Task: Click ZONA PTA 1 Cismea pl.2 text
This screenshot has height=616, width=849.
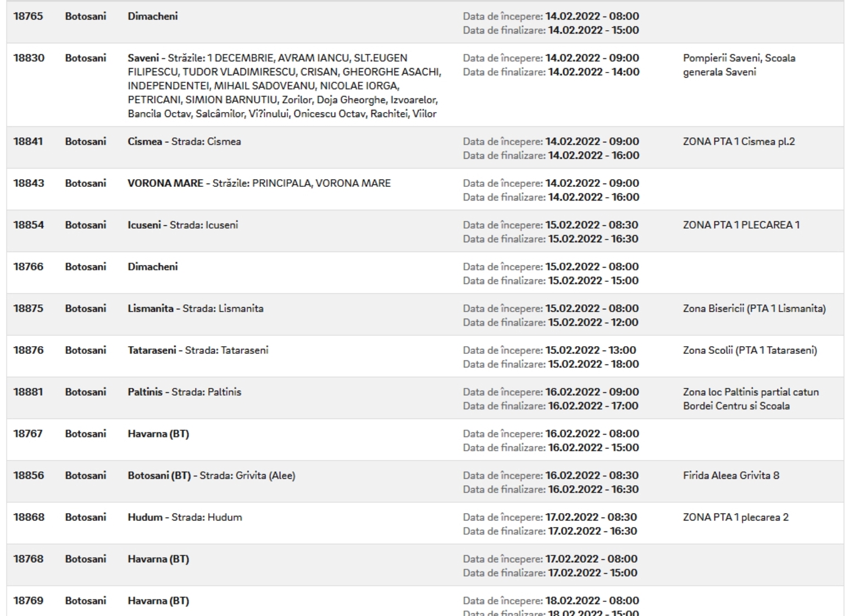Action: click(x=739, y=142)
